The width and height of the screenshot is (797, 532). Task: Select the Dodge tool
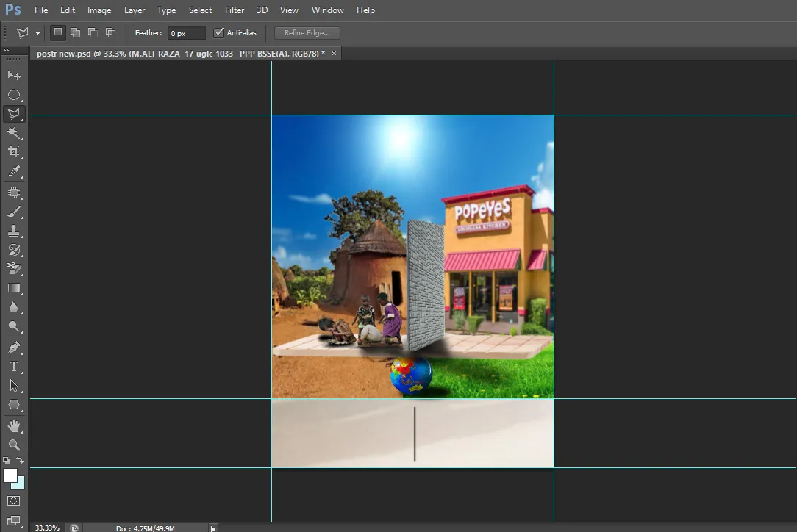[14, 326]
